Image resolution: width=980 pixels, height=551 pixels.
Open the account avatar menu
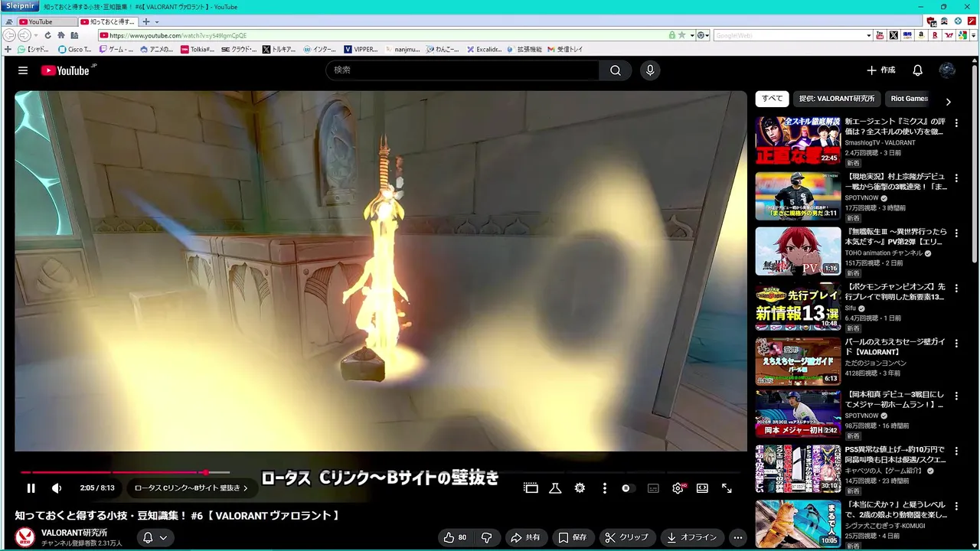(x=947, y=70)
